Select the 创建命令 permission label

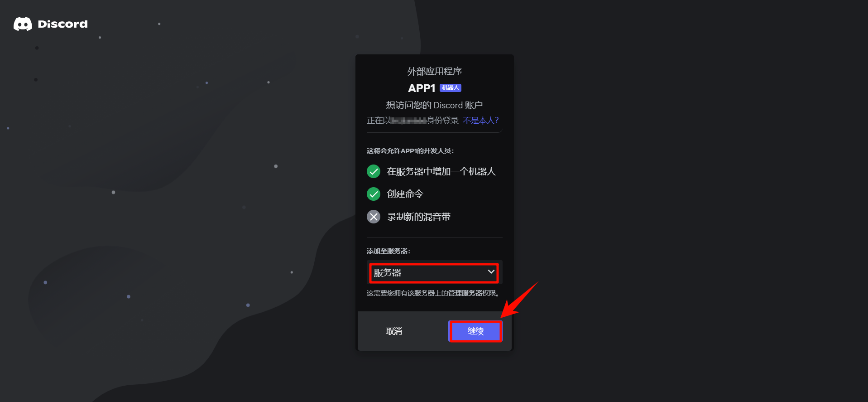405,194
